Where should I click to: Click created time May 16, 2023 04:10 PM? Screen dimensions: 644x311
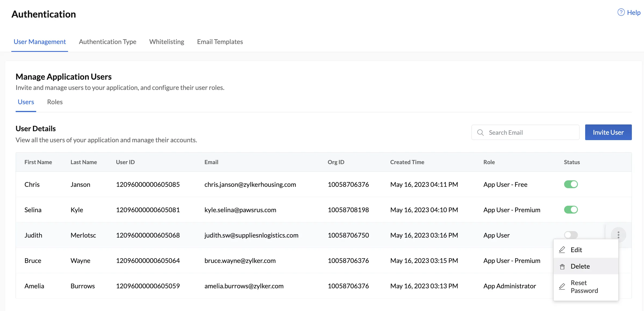click(x=424, y=210)
